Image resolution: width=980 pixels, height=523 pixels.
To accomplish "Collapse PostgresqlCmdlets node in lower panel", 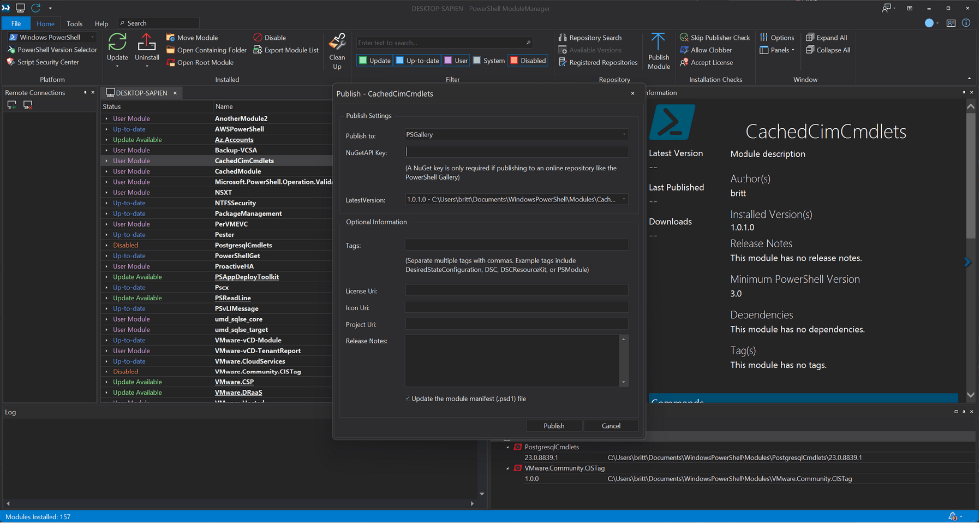I will [507, 448].
